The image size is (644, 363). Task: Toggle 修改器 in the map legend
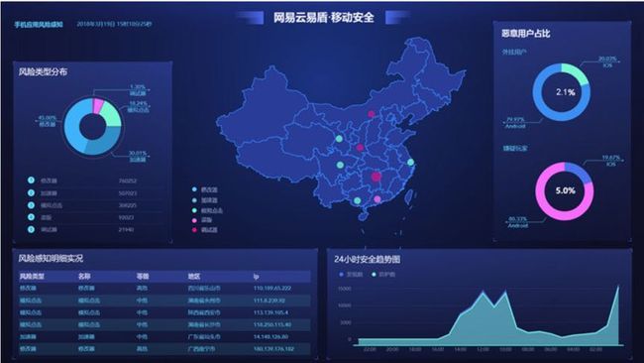pos(205,189)
